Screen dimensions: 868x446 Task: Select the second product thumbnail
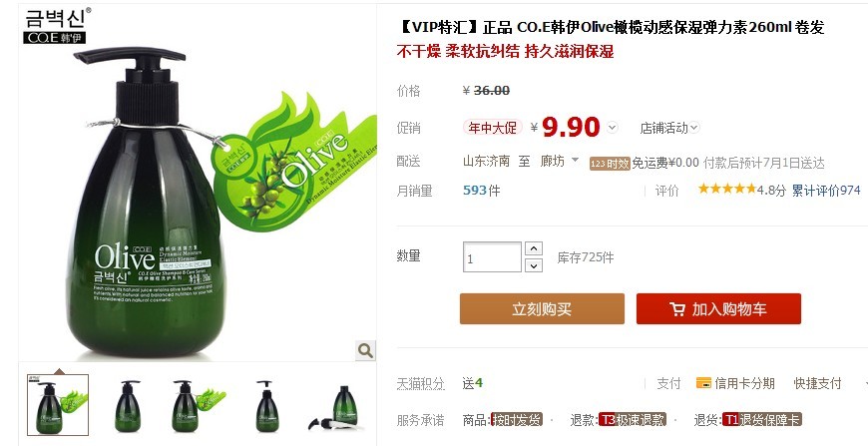click(x=128, y=406)
